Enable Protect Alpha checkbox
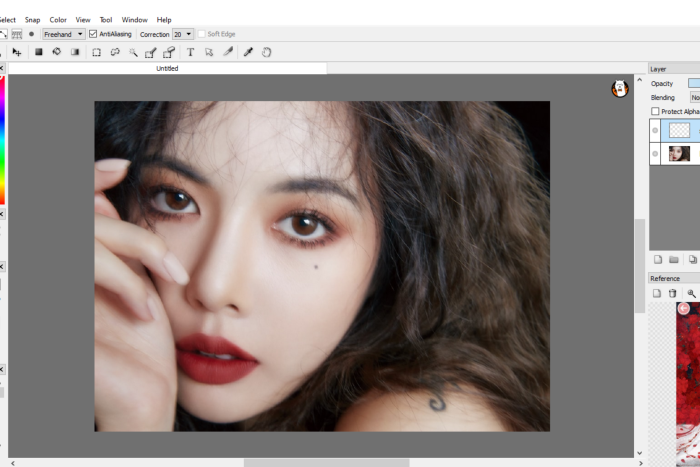The image size is (700, 467). coord(655,111)
